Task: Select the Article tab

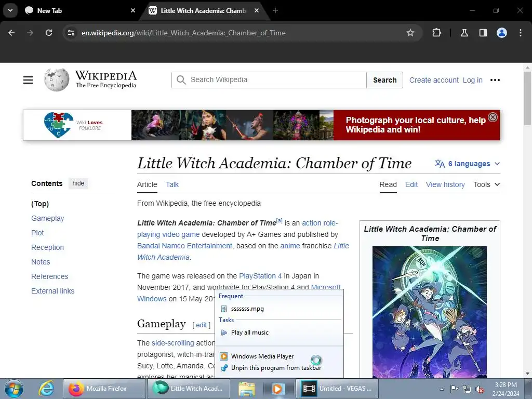Action: click(147, 184)
